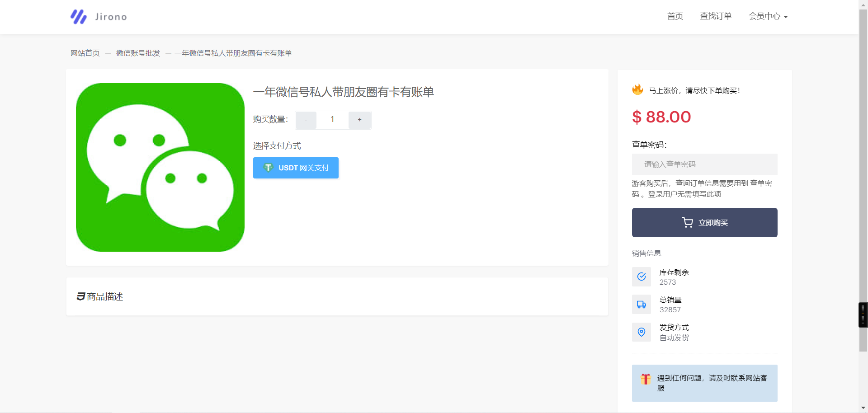This screenshot has width=868, height=413.
Task: Click the Jirono logo
Action: (x=98, y=17)
